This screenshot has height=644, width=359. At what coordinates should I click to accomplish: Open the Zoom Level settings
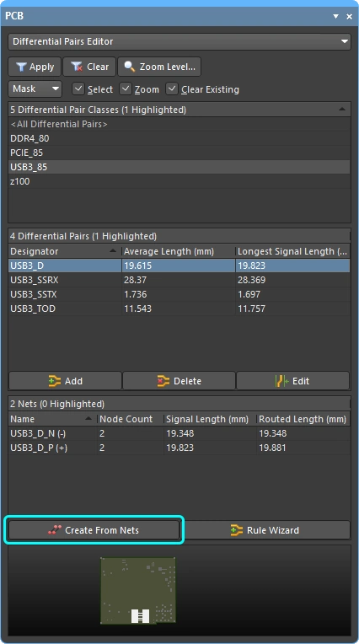[159, 67]
